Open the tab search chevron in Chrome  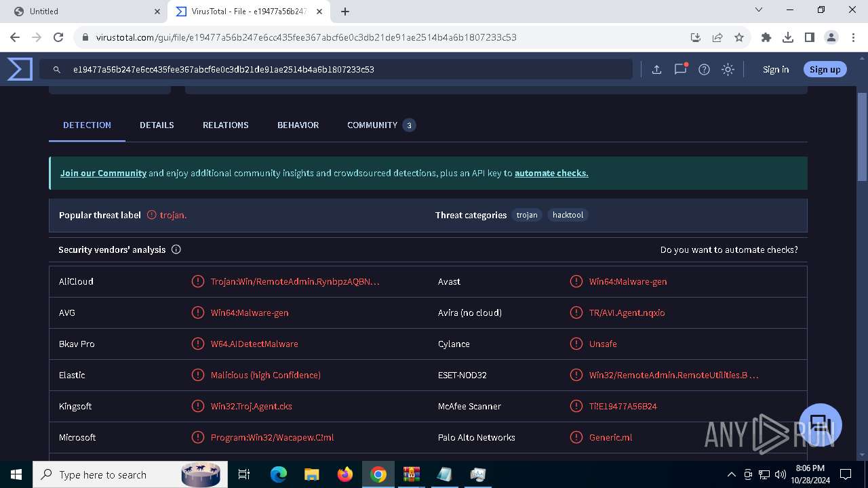(x=759, y=10)
